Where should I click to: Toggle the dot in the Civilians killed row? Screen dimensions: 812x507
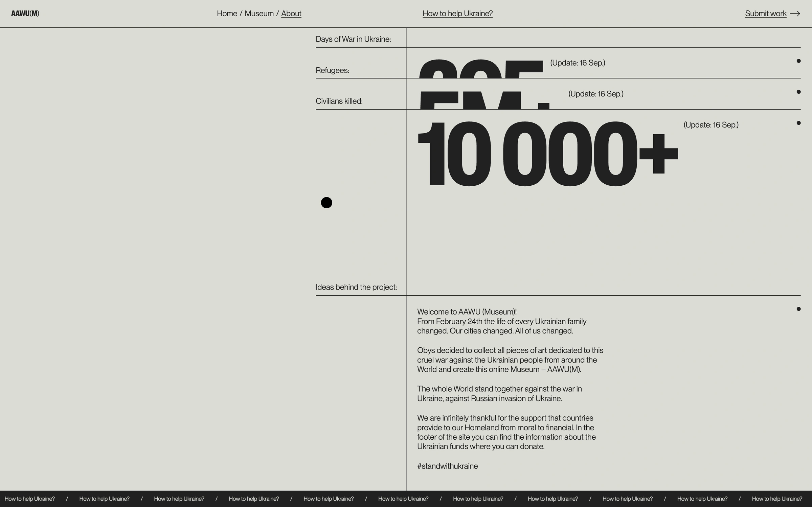coord(798,123)
